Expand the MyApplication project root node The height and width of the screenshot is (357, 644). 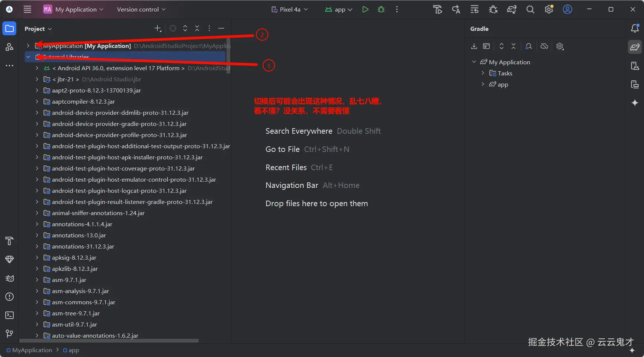(28, 45)
